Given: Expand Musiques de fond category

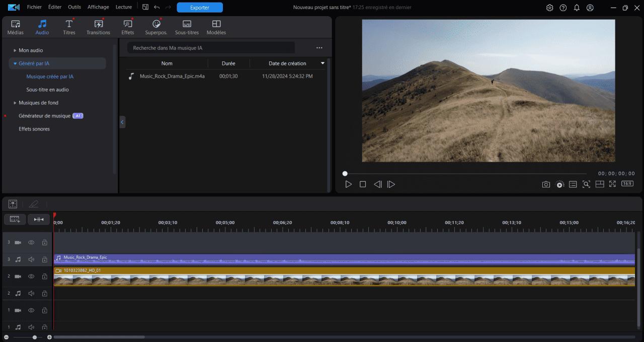Looking at the screenshot, I should [x=15, y=103].
